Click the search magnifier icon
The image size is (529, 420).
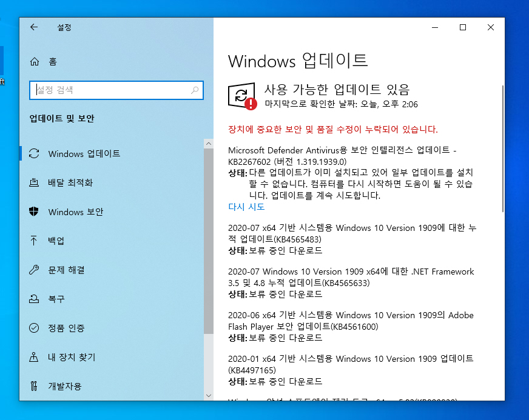pyautogui.click(x=195, y=90)
